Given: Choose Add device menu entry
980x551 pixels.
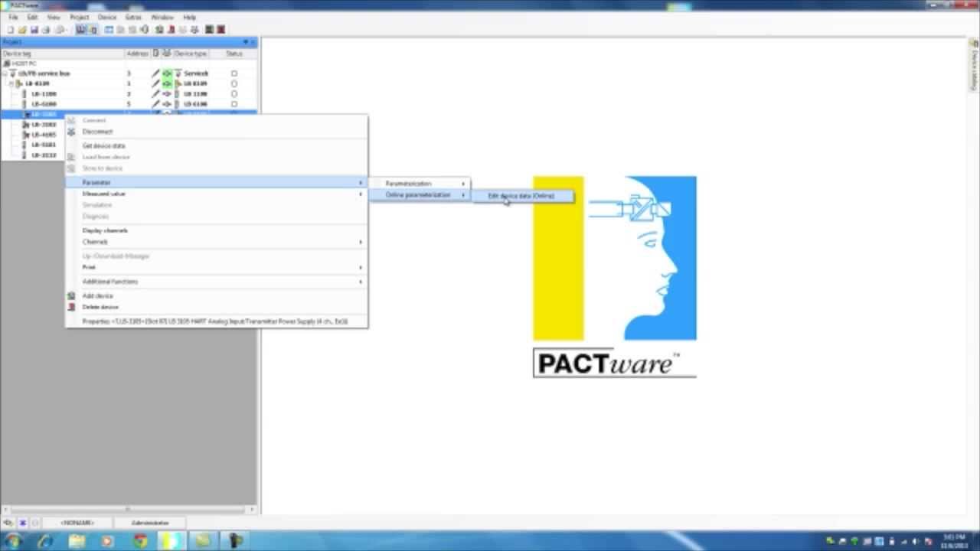Looking at the screenshot, I should point(217,295).
